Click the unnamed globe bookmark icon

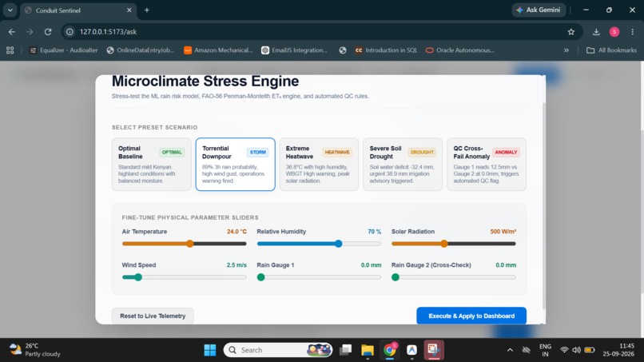pos(343,50)
